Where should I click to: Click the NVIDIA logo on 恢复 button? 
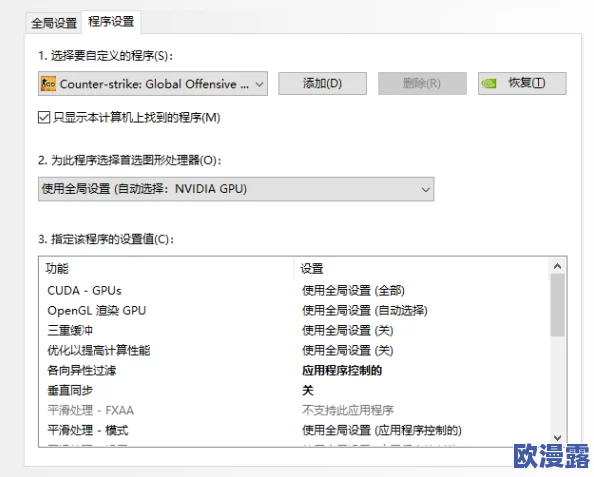pyautogui.click(x=489, y=83)
